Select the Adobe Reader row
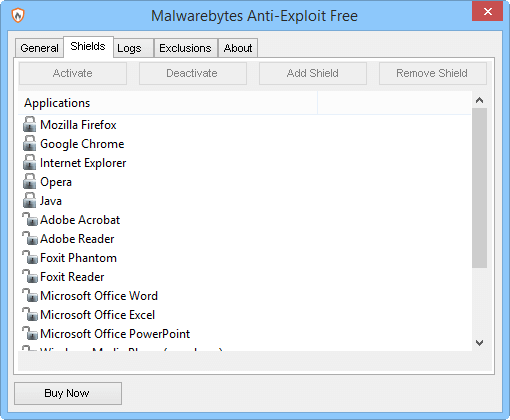This screenshot has width=510, height=420. pyautogui.click(x=245, y=239)
